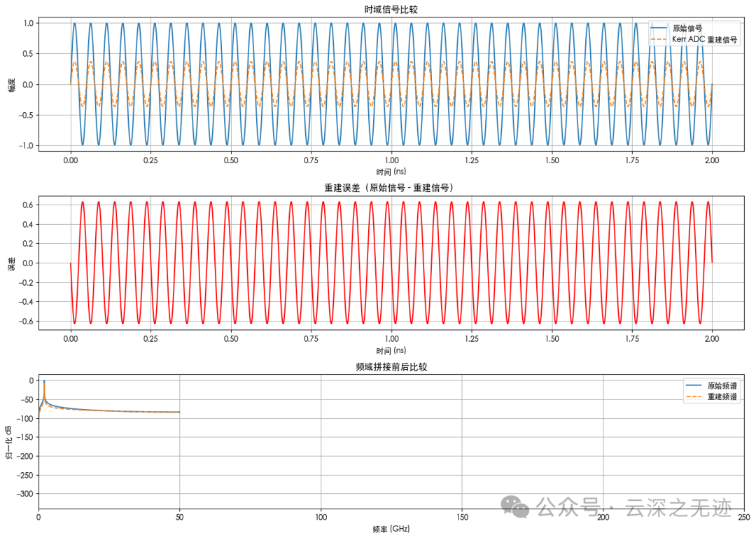Viewport: 756px width, 538px height.
Task: Click y tick 0.6 on the error plot
Action: (x=29, y=205)
